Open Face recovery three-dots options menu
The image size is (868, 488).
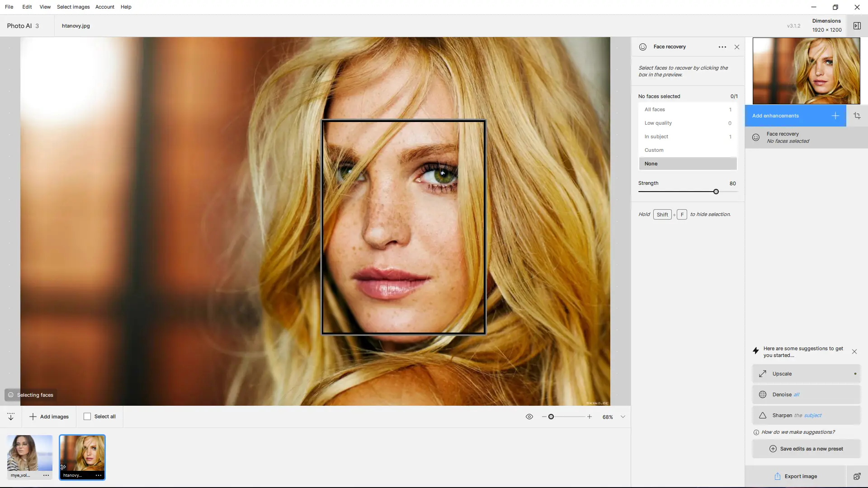tap(722, 47)
